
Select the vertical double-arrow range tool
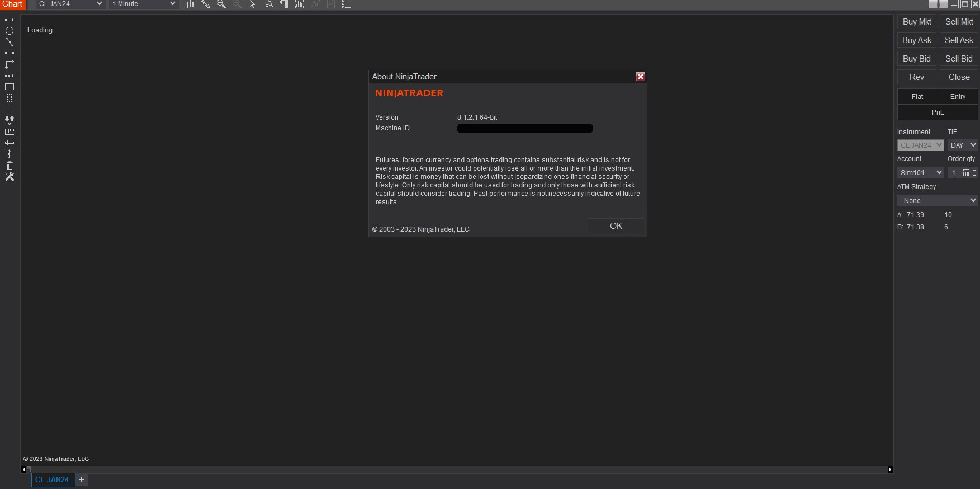point(10,154)
